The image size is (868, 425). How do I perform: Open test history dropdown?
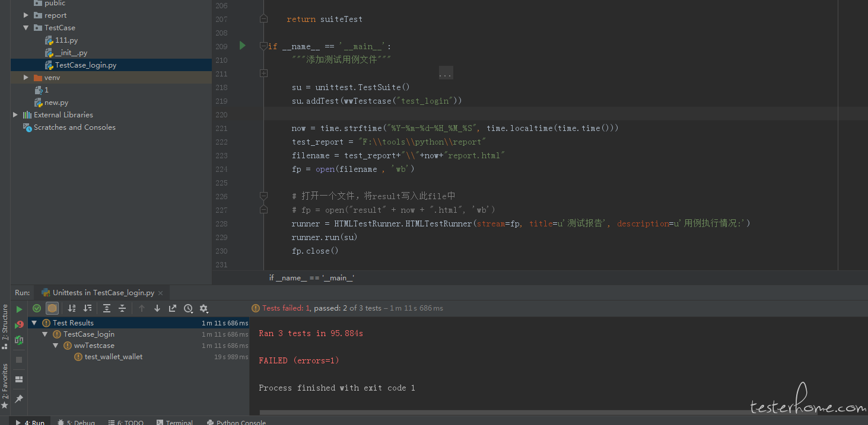pyautogui.click(x=188, y=308)
